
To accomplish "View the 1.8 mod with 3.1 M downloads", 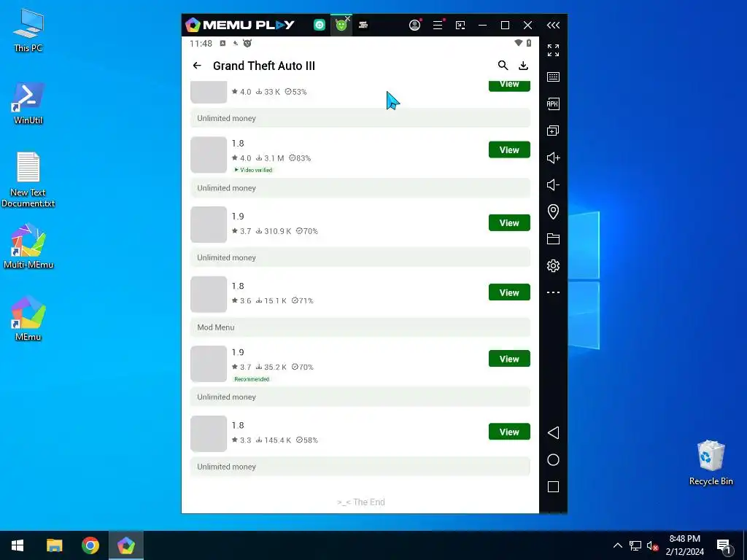I will [x=509, y=149].
